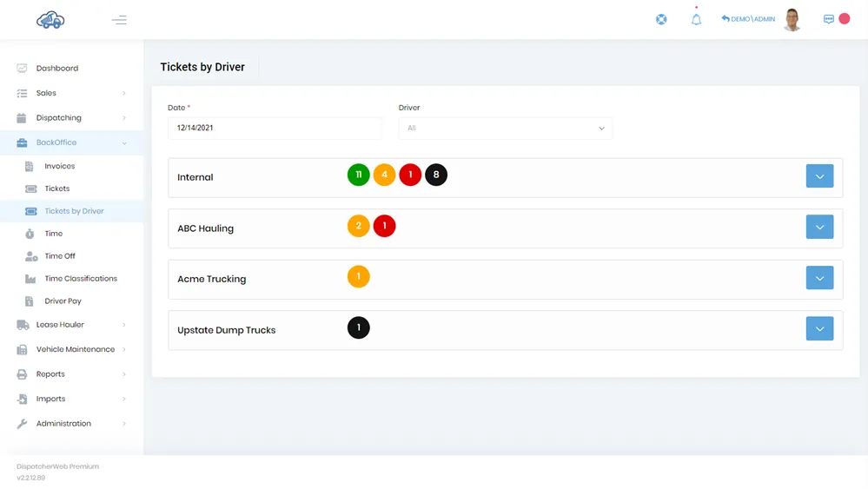Screen dimensions: 868x489
Task: Click the red status dot in header
Action: click(845, 19)
